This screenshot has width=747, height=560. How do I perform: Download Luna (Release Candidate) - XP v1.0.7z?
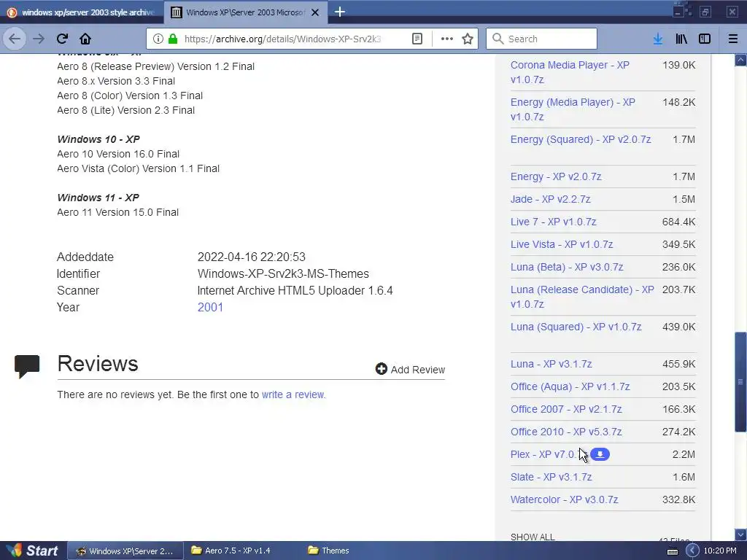(x=582, y=297)
